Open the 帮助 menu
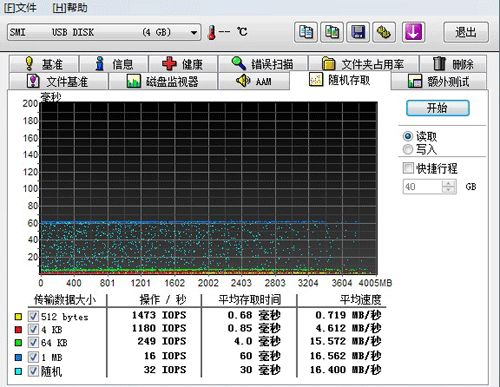The image size is (500, 387). (70, 7)
